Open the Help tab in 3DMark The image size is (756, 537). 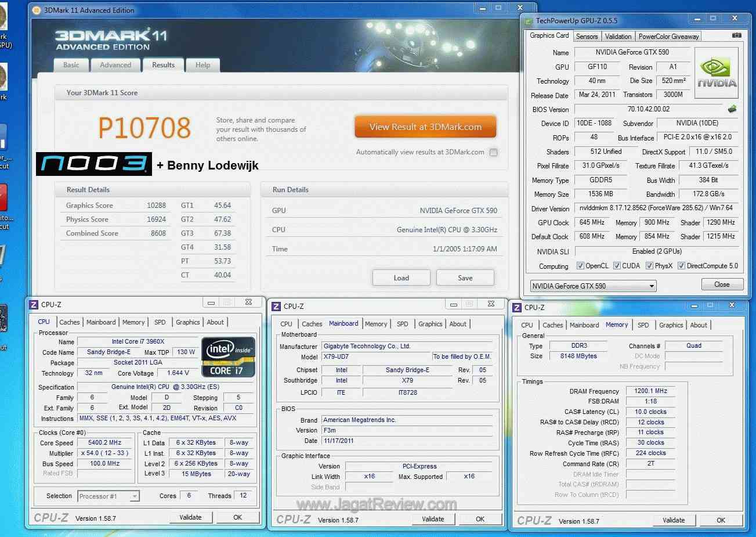click(202, 65)
